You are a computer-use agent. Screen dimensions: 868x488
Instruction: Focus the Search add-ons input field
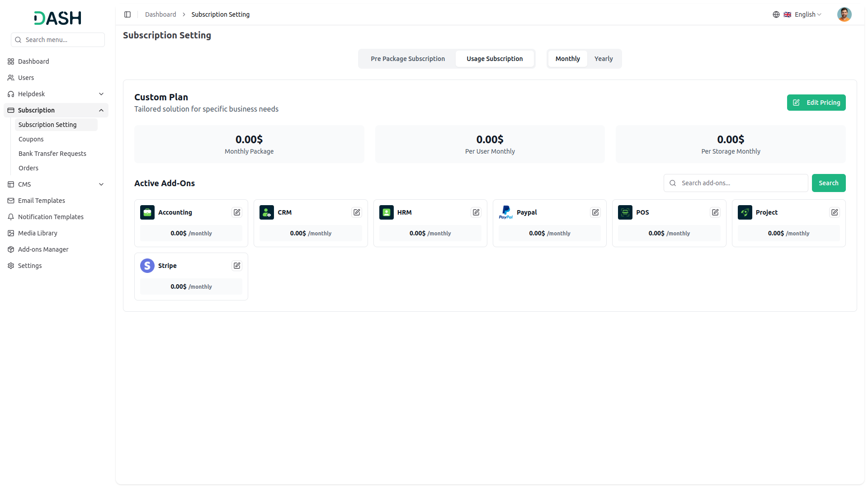(741, 183)
